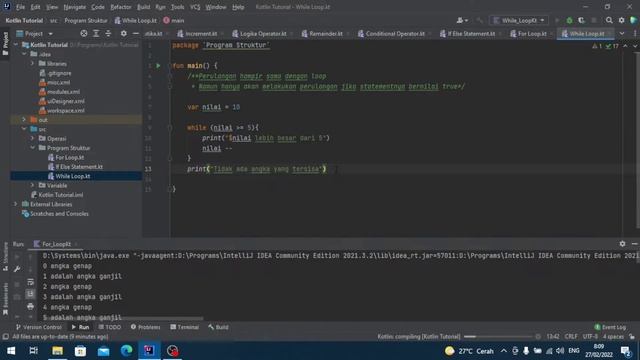Screen dimensions: 640x360
Task: Click the Project sidebar stripe button
Action: pyautogui.click(x=5, y=43)
